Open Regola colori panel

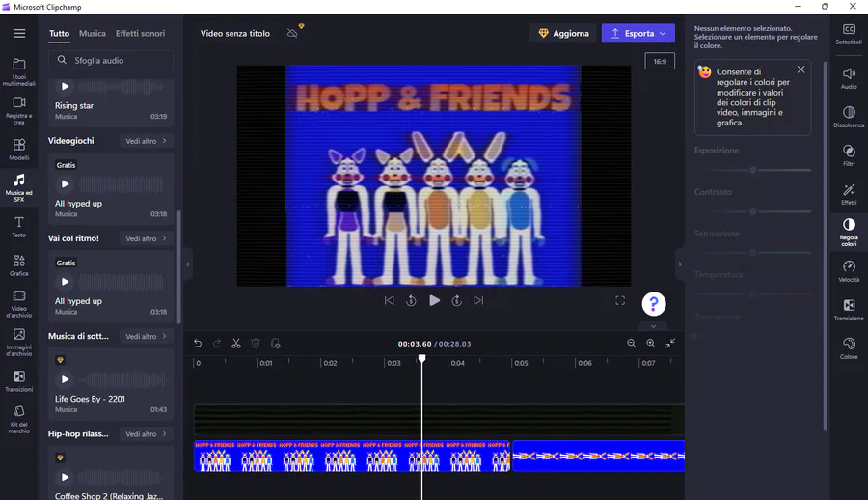(x=849, y=232)
